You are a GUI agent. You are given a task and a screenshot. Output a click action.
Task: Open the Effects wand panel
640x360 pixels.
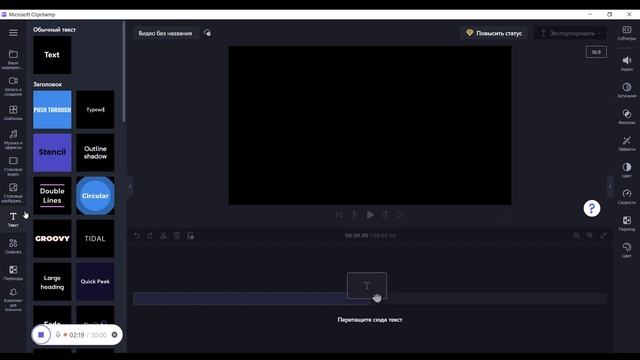point(627,144)
